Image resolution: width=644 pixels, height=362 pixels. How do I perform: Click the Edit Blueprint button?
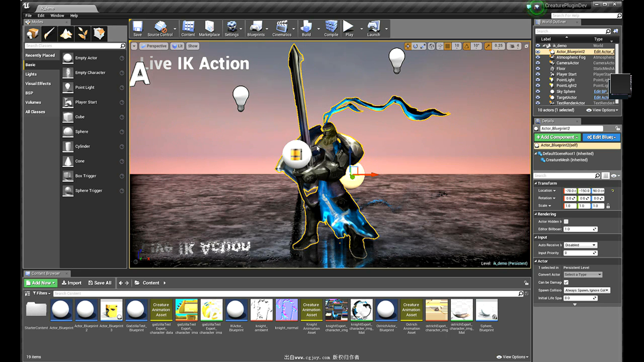click(x=601, y=137)
